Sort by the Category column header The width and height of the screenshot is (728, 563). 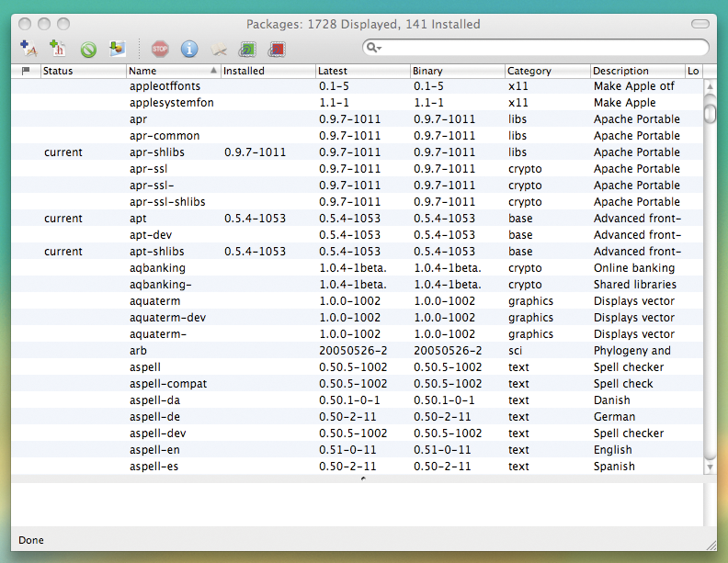click(548, 71)
